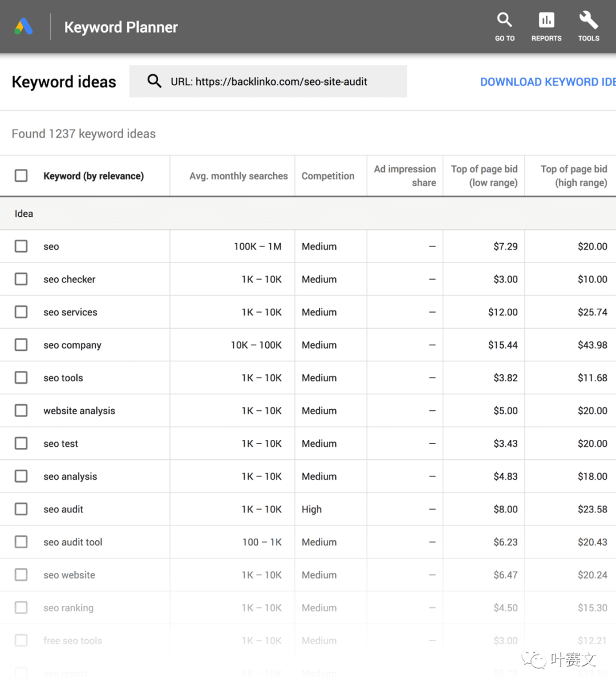Check the box for 'seo services'

21,312
